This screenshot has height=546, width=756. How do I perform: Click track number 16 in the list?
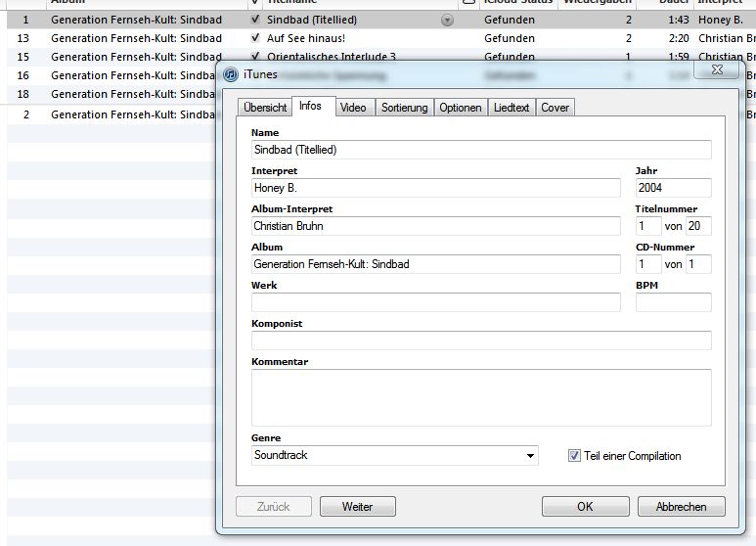pos(23,75)
